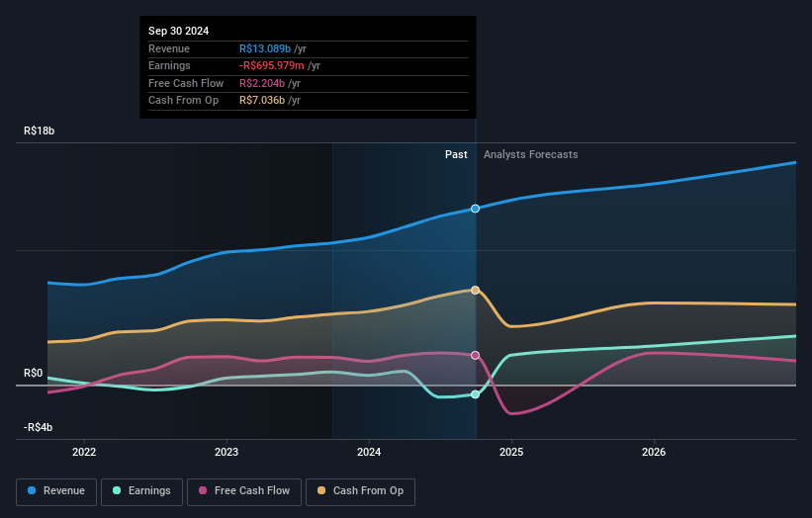Click the -R$695.979m earnings value in tooltip

pyautogui.click(x=272, y=65)
